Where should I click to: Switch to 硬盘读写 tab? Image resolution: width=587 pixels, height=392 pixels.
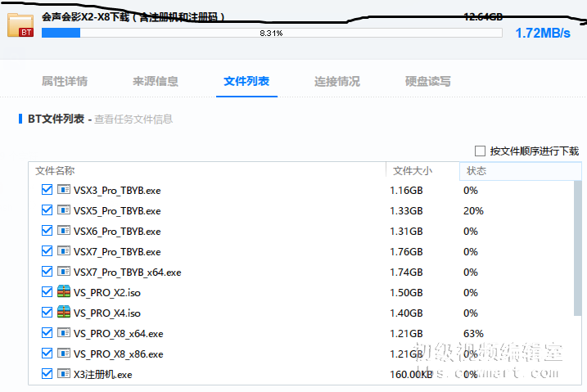click(x=427, y=81)
